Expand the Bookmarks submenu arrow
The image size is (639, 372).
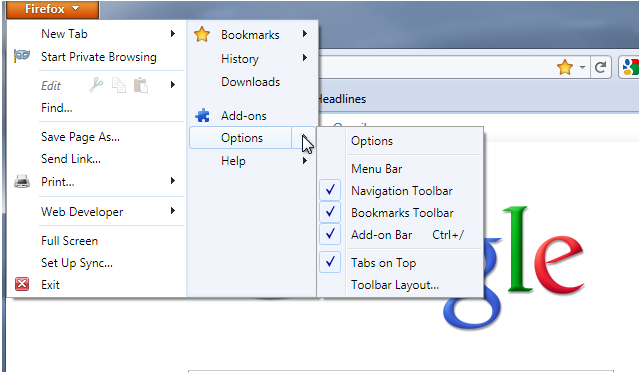pyautogui.click(x=305, y=34)
